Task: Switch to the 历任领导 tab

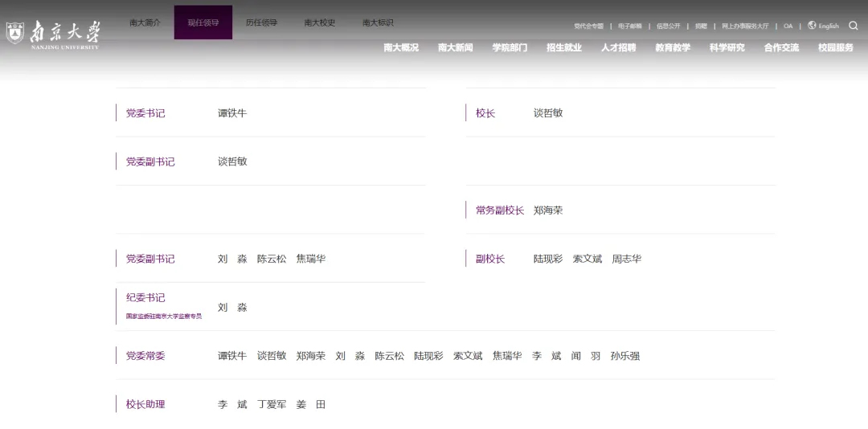Action: click(x=261, y=22)
